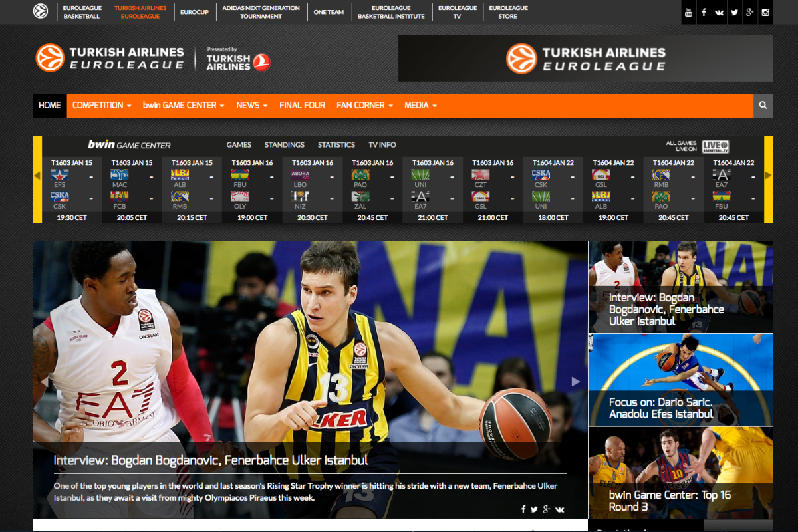Screen dimensions: 798x532
Task: Open the Google Plus icon in top bar
Action: pyautogui.click(x=749, y=12)
